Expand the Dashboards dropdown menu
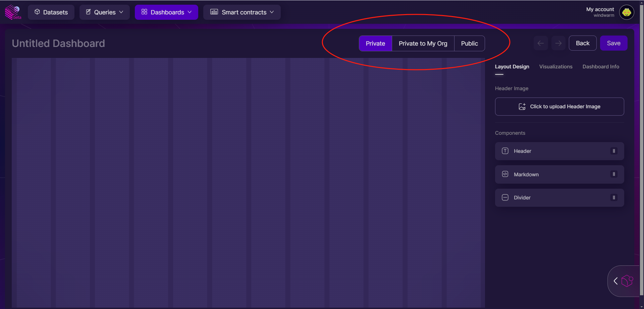Viewport: 644px width, 309px height. click(166, 12)
